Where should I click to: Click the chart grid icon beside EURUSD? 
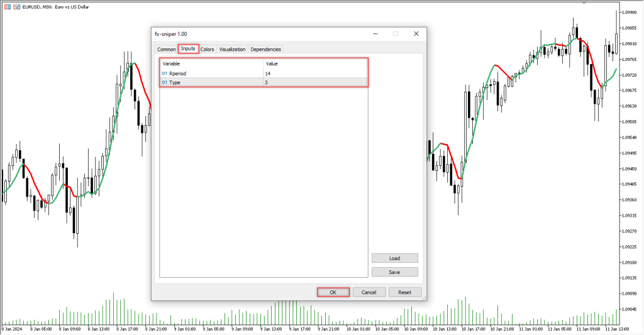tap(8, 7)
